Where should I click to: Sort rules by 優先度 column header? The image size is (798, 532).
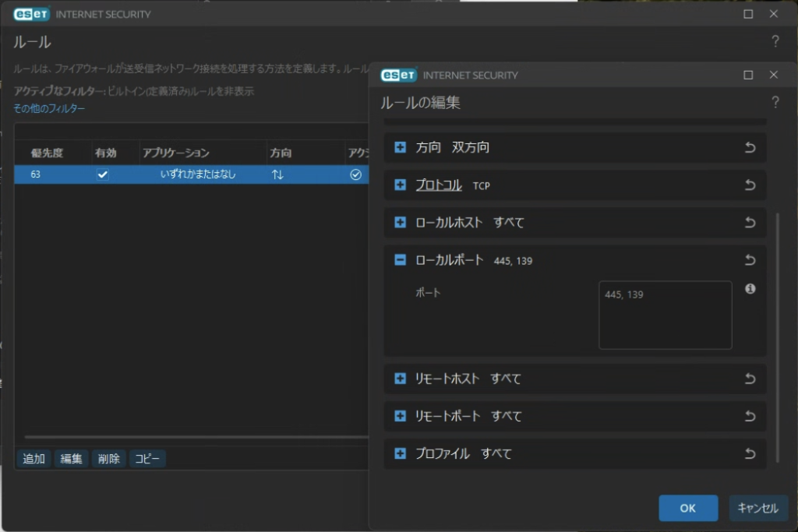46,153
